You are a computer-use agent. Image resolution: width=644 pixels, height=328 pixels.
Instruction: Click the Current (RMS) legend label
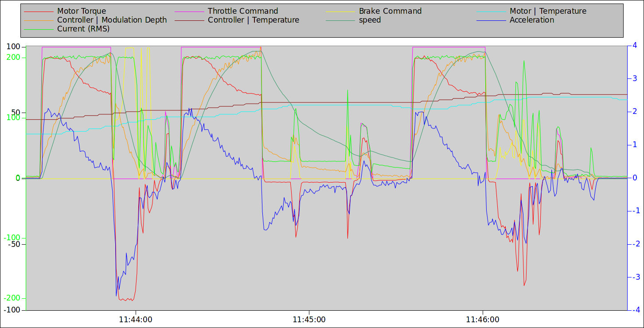83,29
